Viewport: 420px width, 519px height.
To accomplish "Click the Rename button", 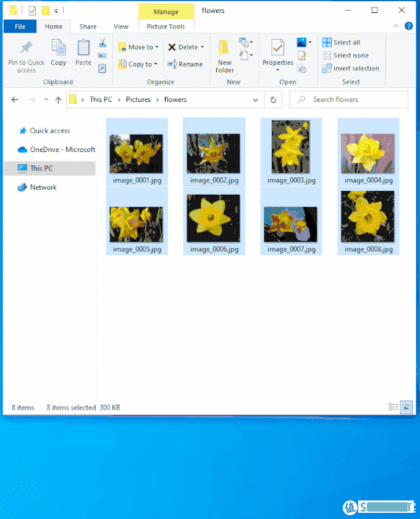I will [185, 64].
